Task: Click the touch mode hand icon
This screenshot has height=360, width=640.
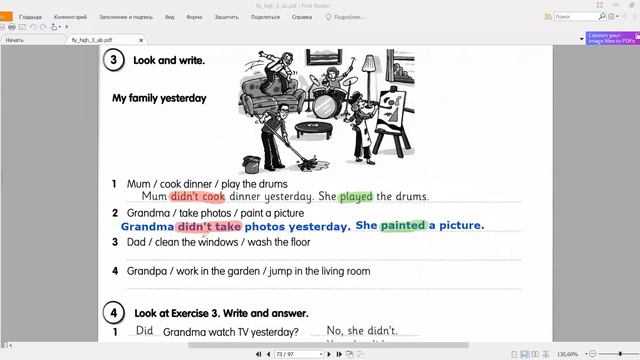Action: 53,27
